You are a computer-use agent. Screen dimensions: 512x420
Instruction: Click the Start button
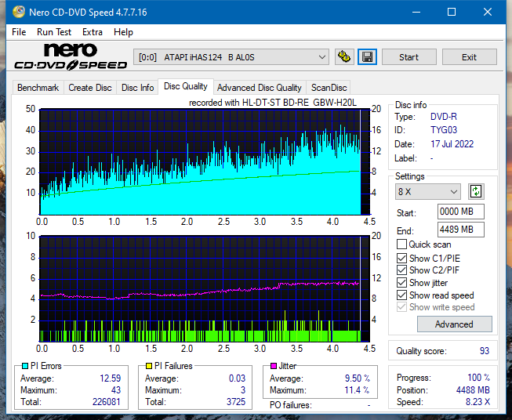409,57
